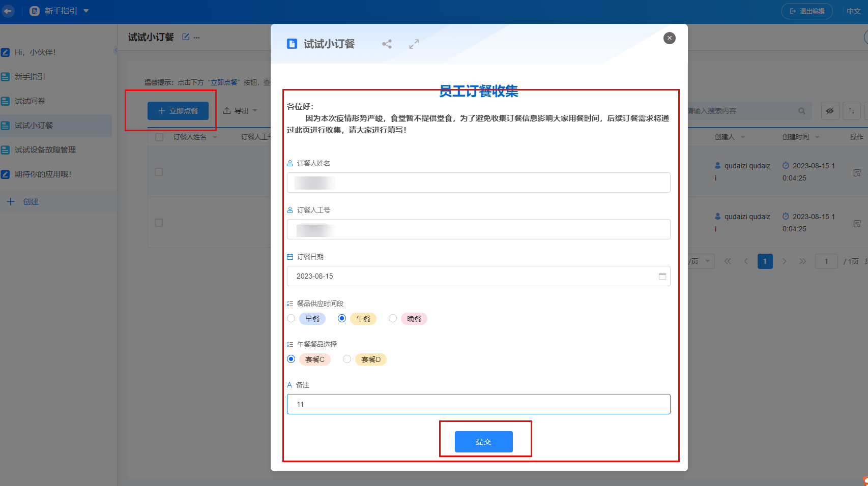Check the select-all checkbox in table header
The width and height of the screenshot is (868, 486).
158,137
